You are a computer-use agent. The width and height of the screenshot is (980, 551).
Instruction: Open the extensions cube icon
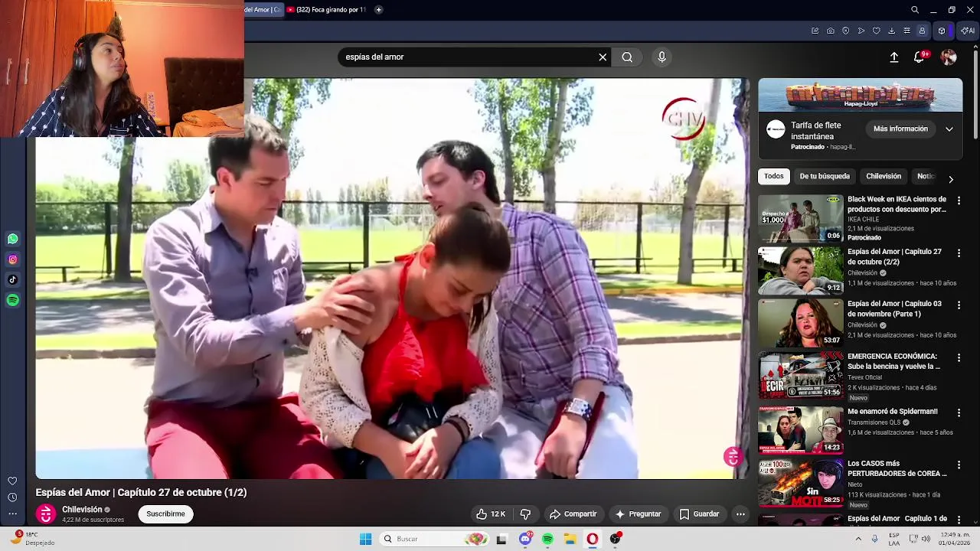[942, 31]
